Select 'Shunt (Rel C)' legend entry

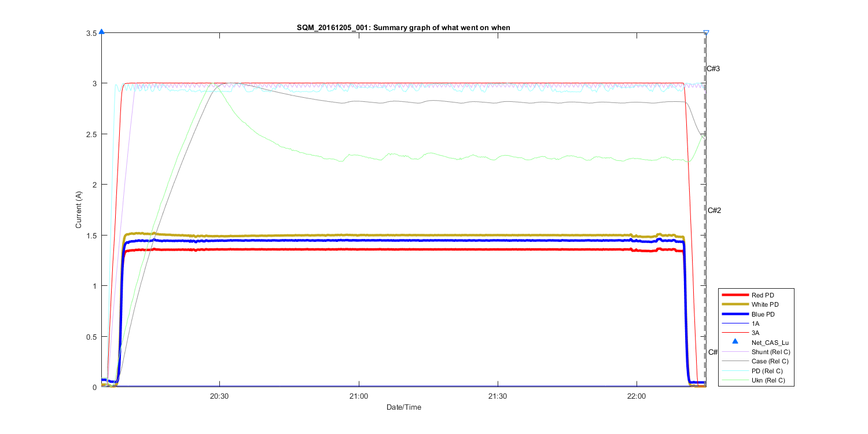coord(771,352)
